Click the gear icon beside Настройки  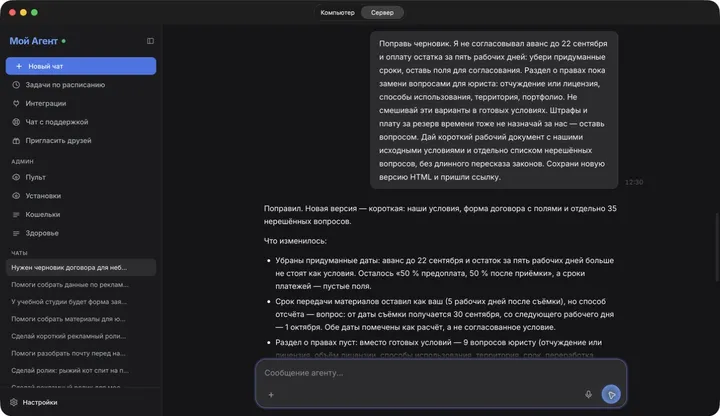click(14, 402)
